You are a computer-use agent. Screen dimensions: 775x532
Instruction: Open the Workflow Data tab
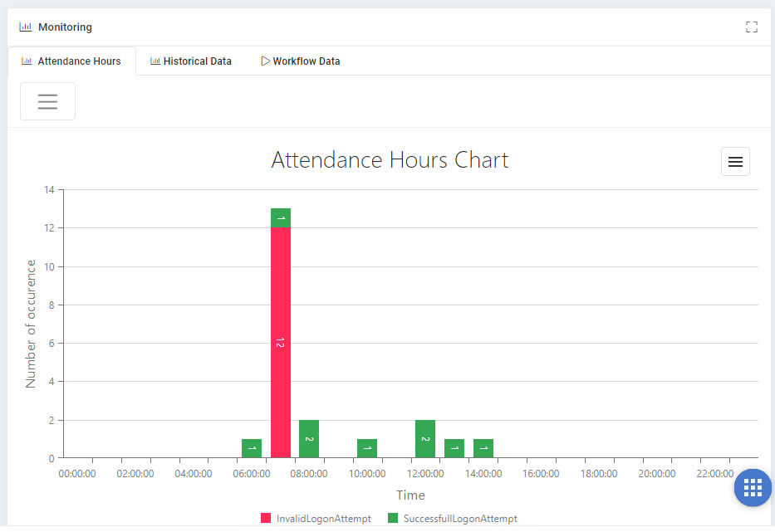coord(301,61)
